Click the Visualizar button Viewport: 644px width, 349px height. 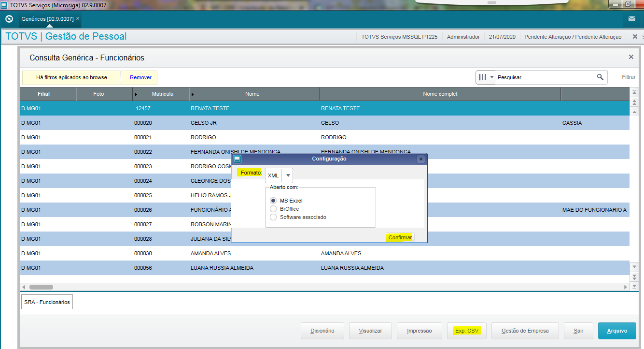coord(370,331)
